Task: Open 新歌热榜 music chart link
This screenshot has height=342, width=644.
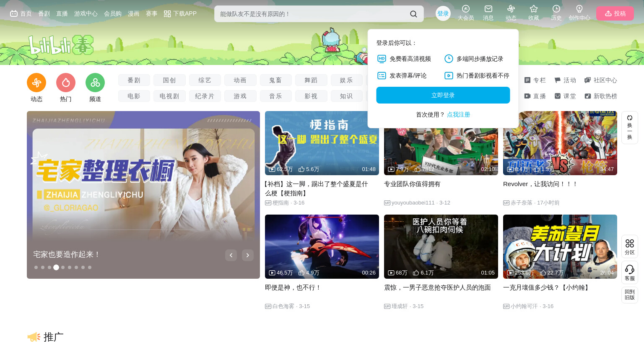Action: (601, 96)
